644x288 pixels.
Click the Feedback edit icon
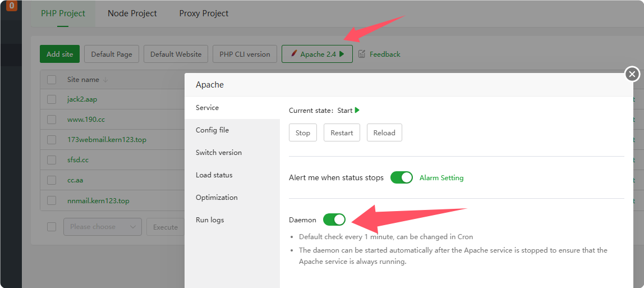tap(362, 54)
